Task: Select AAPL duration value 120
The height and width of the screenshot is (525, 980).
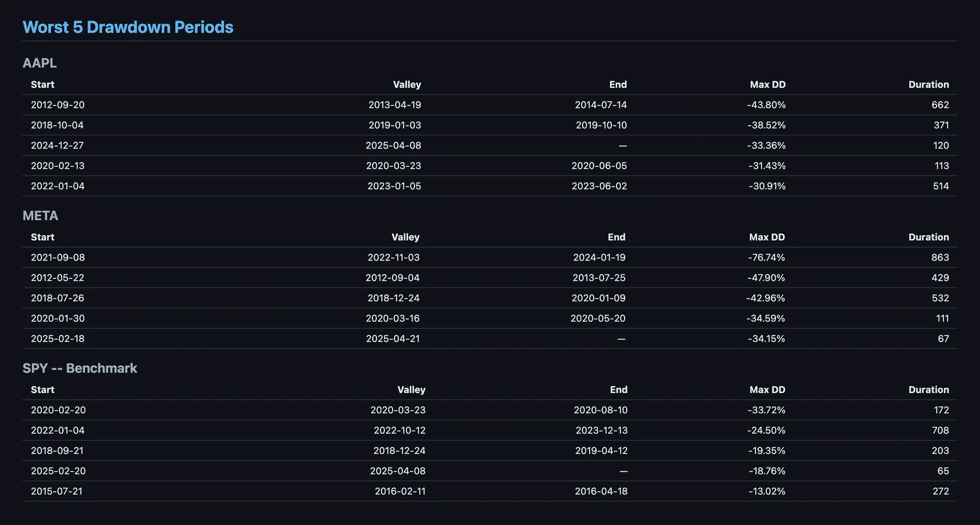Action: tap(941, 145)
